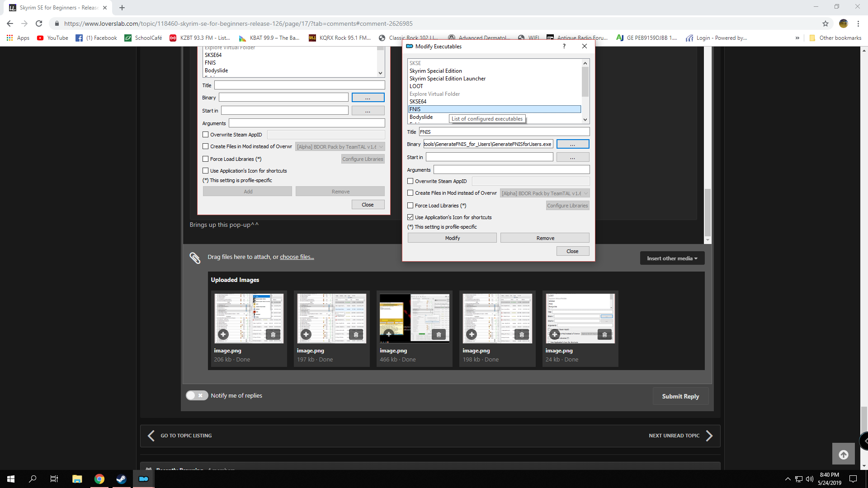Reload the current page
868x488 pixels.
coord(39,23)
